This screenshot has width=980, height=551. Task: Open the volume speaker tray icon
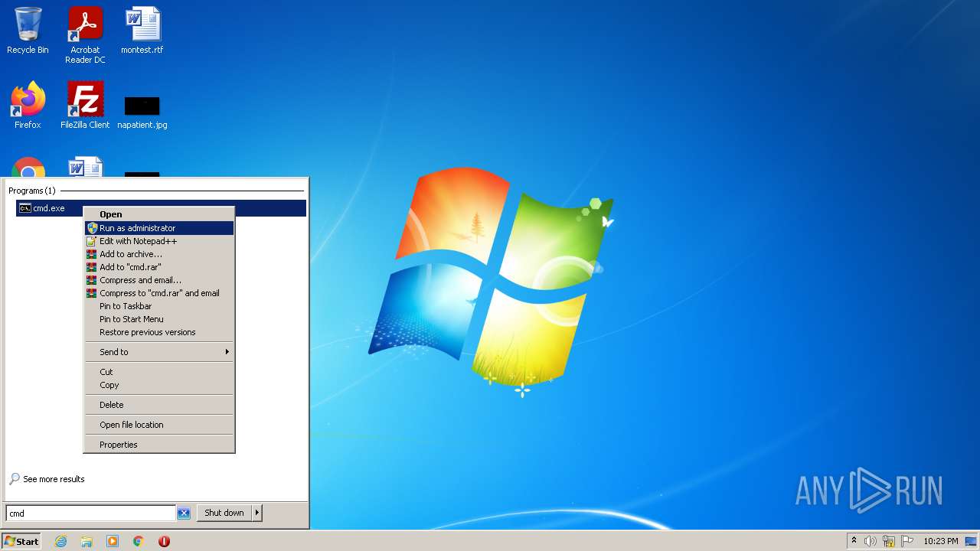coord(871,541)
